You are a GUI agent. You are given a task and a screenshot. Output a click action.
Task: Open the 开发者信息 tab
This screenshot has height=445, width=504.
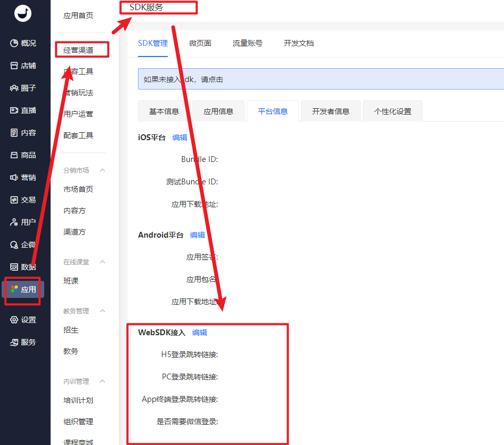click(330, 111)
